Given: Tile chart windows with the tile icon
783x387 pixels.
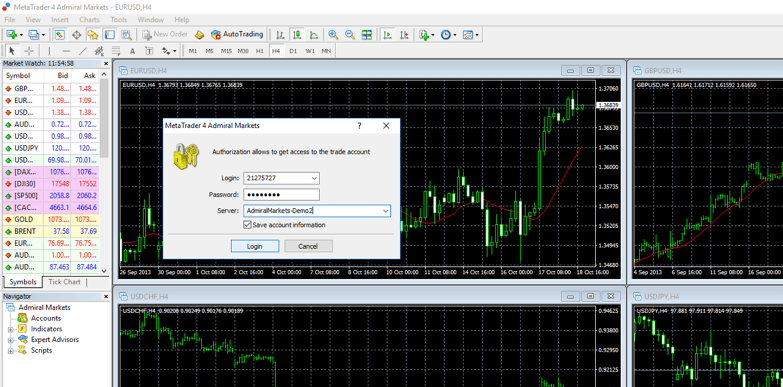Looking at the screenshot, I should pyautogui.click(x=367, y=34).
